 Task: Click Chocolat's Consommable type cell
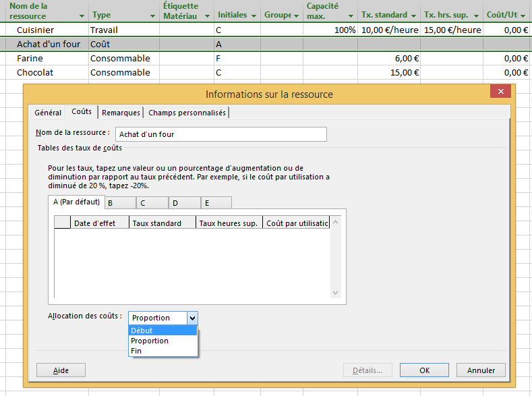point(124,73)
